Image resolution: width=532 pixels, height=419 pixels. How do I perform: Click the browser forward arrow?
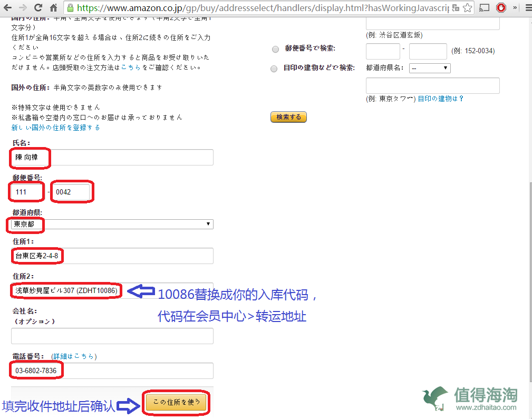tap(23, 7)
